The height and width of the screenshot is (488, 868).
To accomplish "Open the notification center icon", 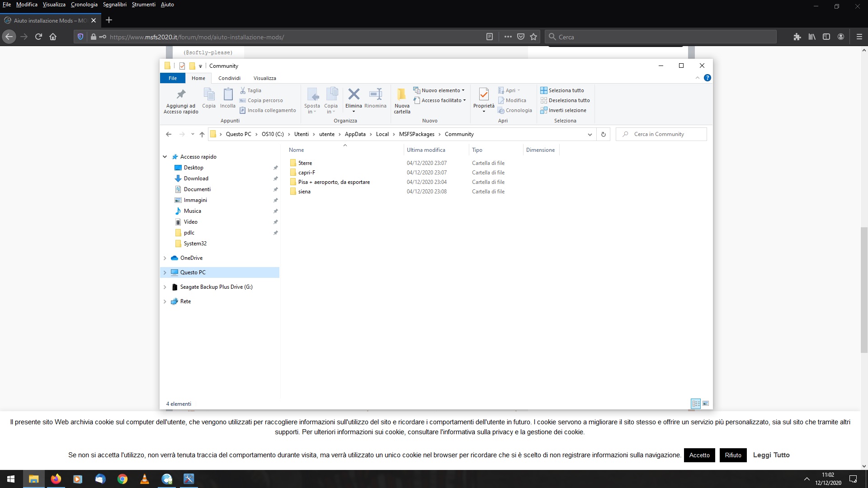I will [x=853, y=479].
